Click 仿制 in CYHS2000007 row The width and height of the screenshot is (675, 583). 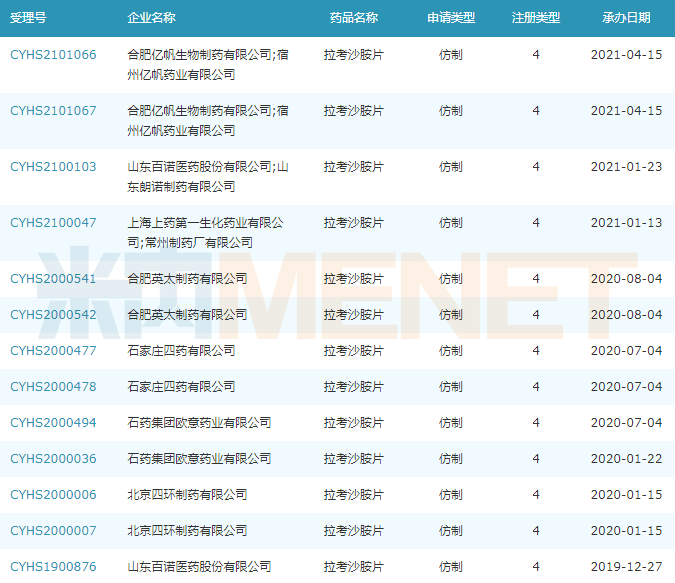click(451, 530)
